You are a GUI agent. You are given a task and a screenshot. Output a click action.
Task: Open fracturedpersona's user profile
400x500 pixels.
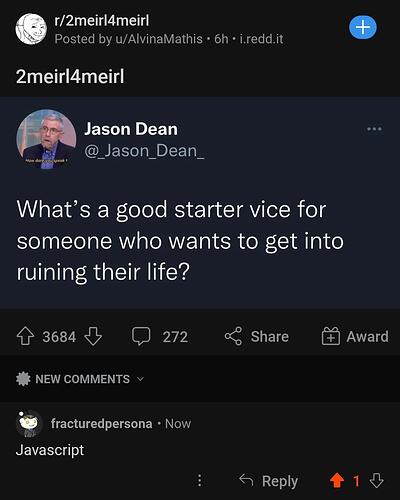[102, 424]
